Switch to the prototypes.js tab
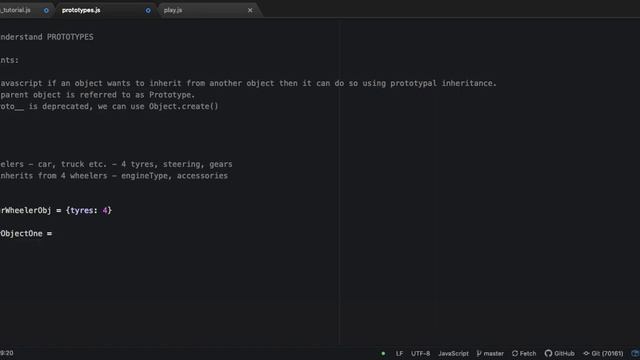 81,10
